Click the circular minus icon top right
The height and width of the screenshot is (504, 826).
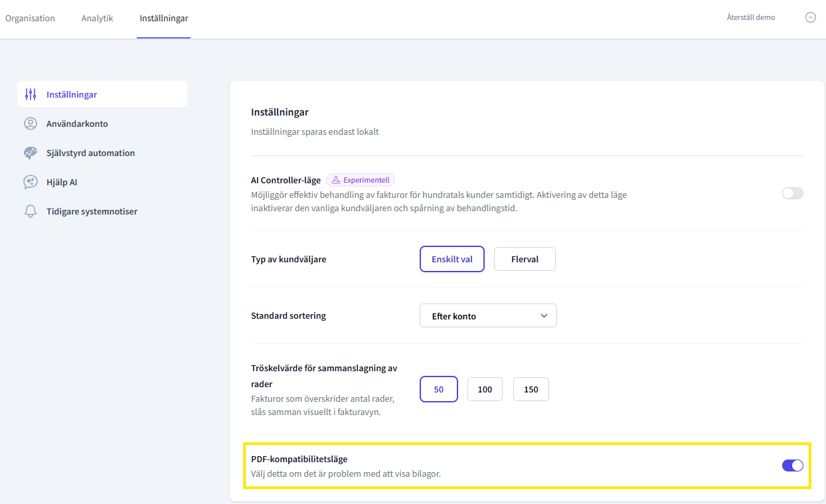(x=810, y=18)
